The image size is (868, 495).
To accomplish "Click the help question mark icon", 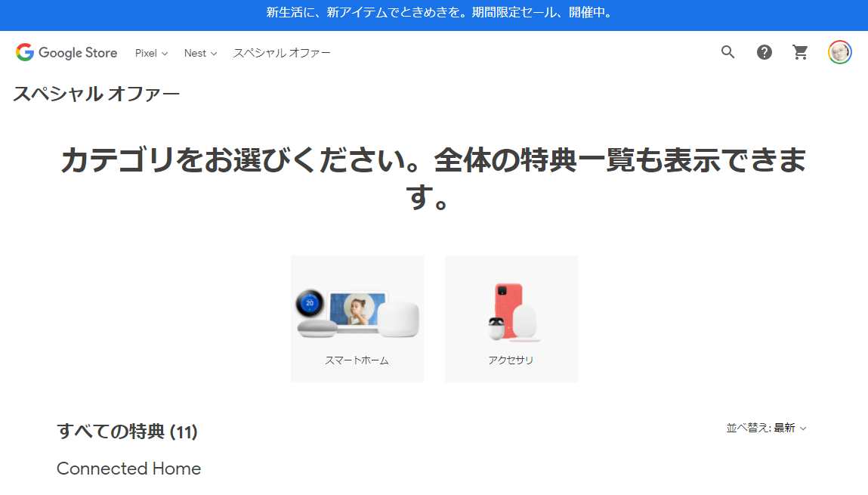I will pos(764,53).
